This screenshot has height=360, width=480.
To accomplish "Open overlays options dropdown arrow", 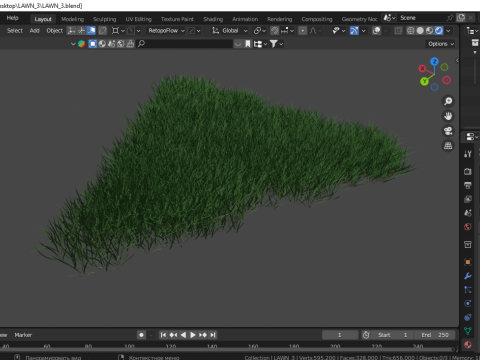I will click(x=386, y=31).
